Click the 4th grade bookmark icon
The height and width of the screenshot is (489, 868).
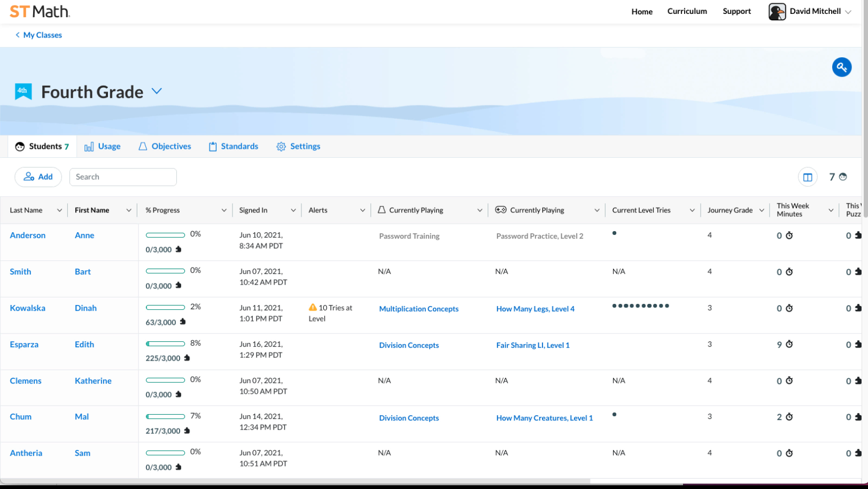(23, 91)
